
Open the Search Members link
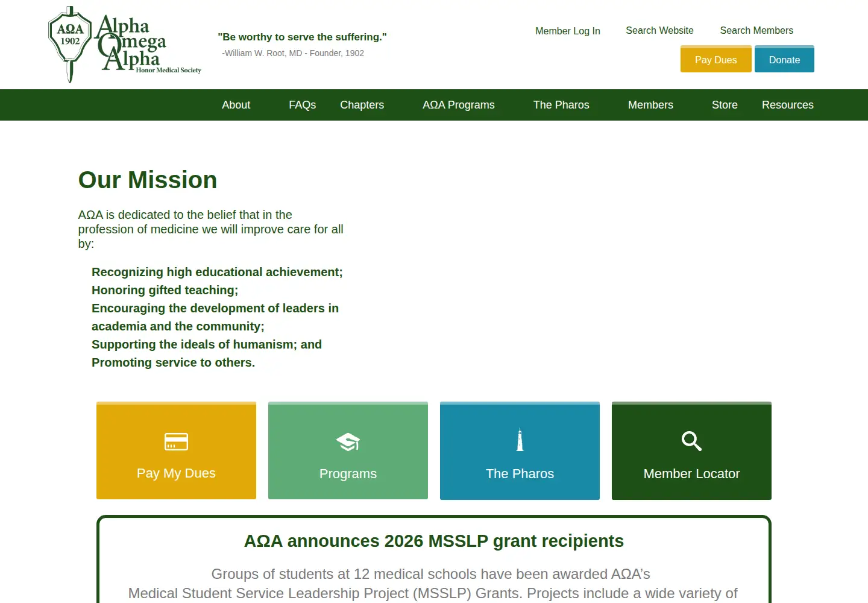tap(756, 30)
